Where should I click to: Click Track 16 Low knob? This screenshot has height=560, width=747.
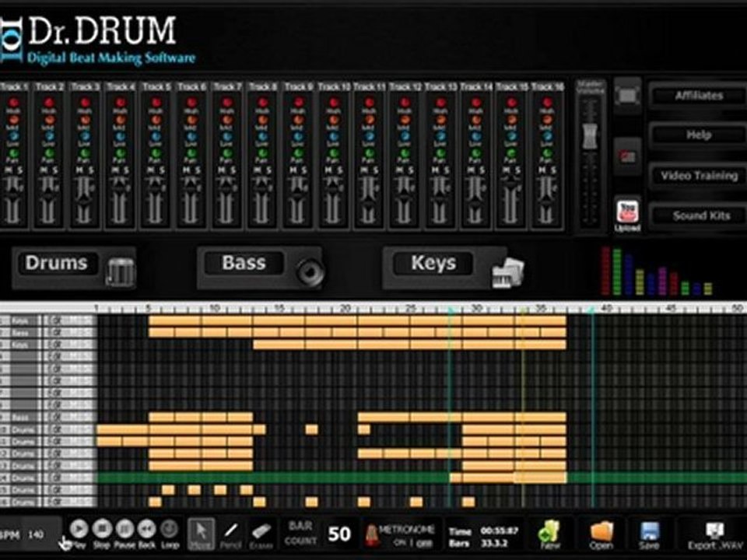pyautogui.click(x=547, y=136)
